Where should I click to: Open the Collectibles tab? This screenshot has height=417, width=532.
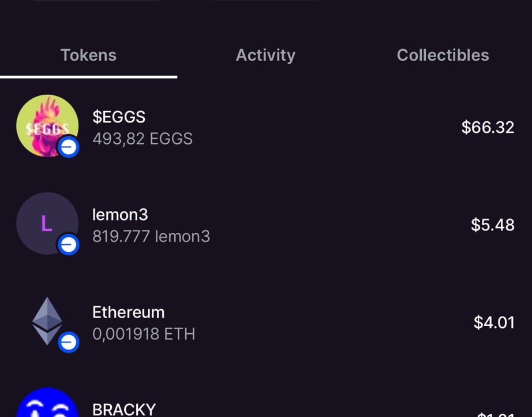click(x=443, y=55)
